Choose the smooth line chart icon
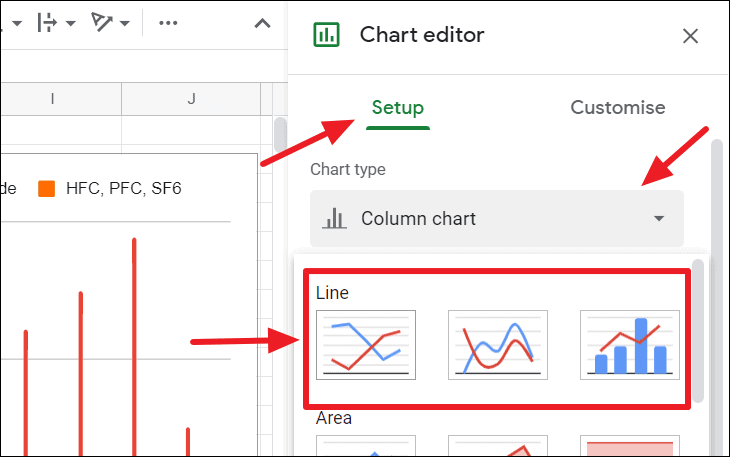 [x=498, y=345]
